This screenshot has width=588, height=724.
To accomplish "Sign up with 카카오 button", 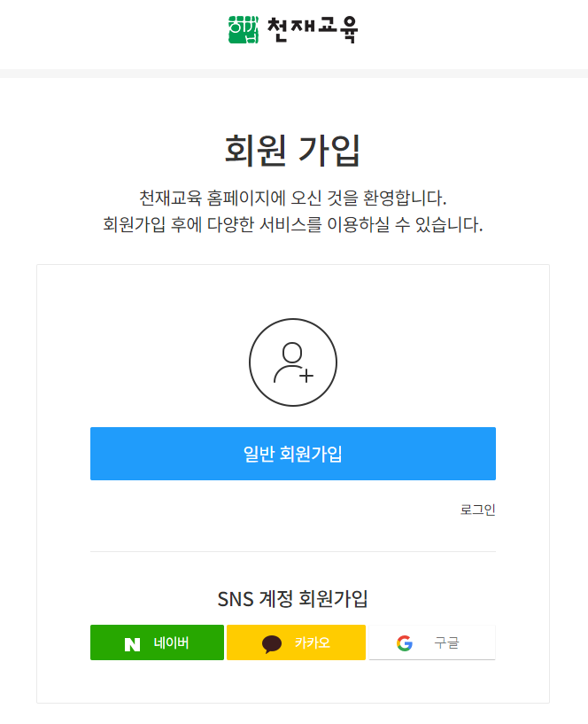I will (x=296, y=642).
